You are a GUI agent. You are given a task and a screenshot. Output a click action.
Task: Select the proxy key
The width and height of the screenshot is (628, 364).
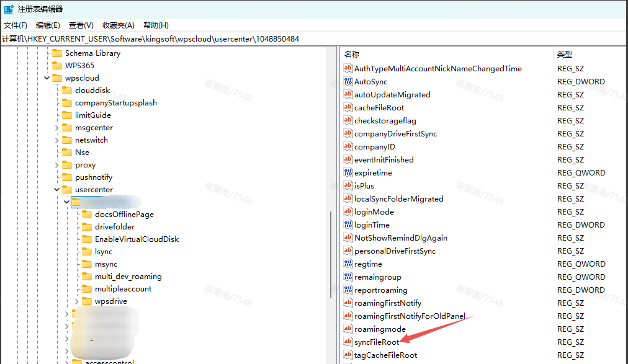[85, 165]
